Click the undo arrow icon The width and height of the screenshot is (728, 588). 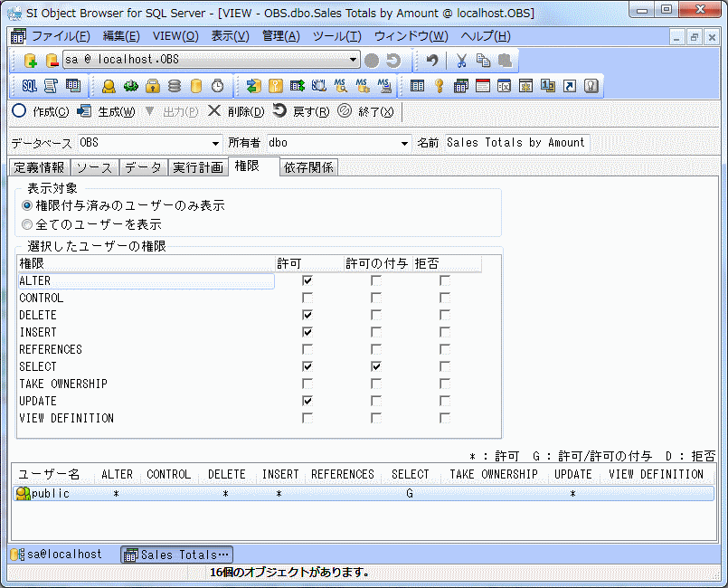(432, 61)
